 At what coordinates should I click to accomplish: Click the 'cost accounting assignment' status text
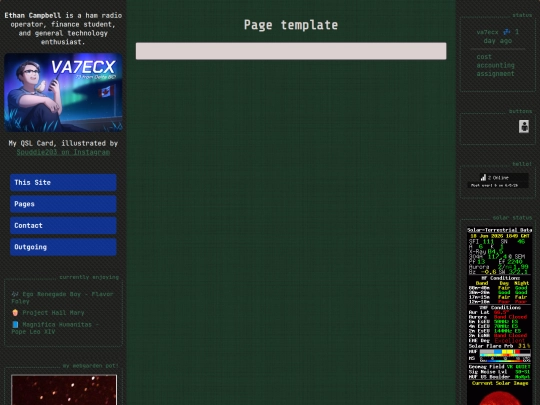point(496,65)
